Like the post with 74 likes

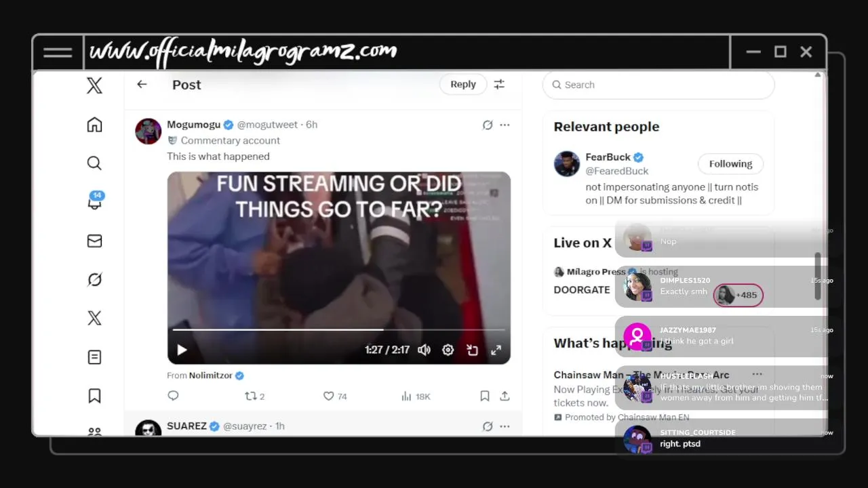tap(335, 396)
